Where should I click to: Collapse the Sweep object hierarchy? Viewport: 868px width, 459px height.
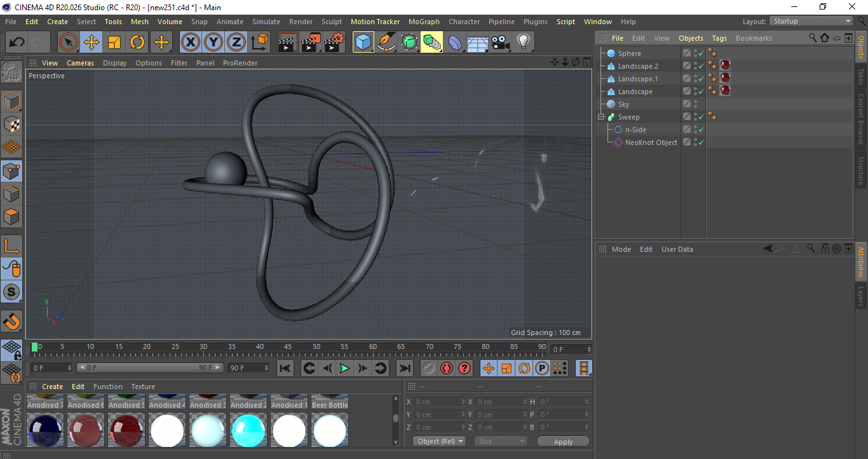pos(601,117)
